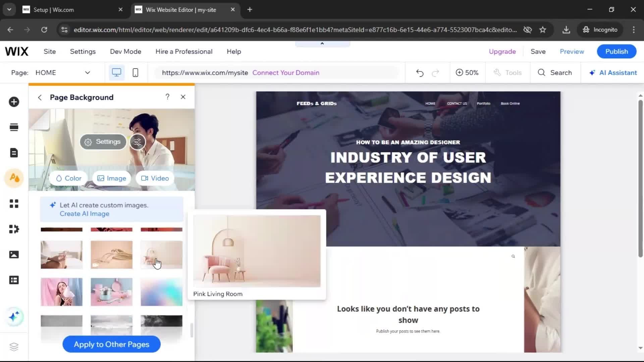Select the Pink Living Room thumbnail

pyautogui.click(x=162, y=255)
